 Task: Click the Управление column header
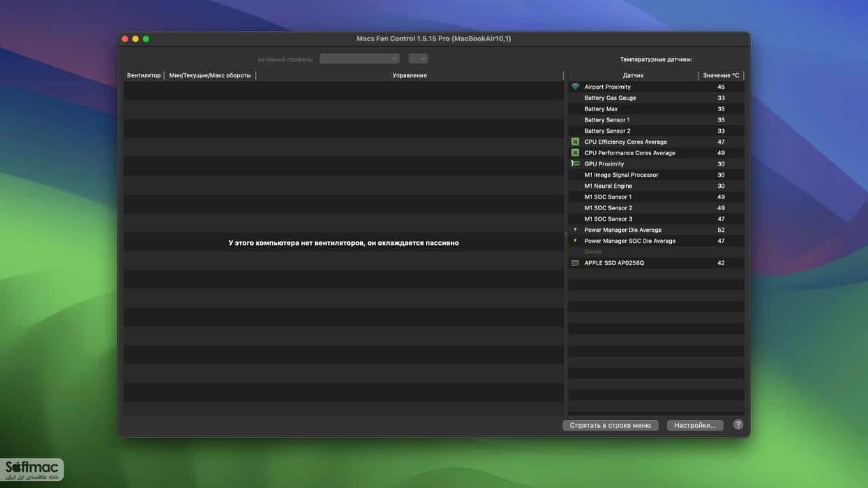click(x=410, y=75)
